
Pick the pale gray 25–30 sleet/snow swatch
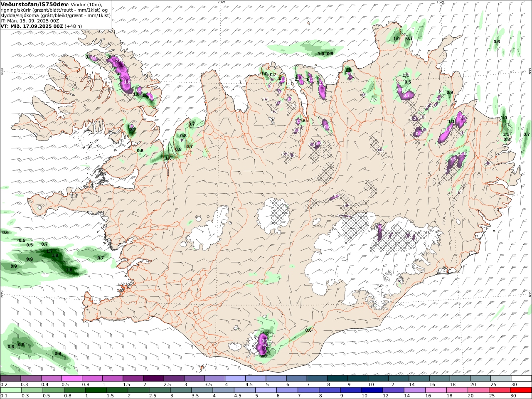500,378
